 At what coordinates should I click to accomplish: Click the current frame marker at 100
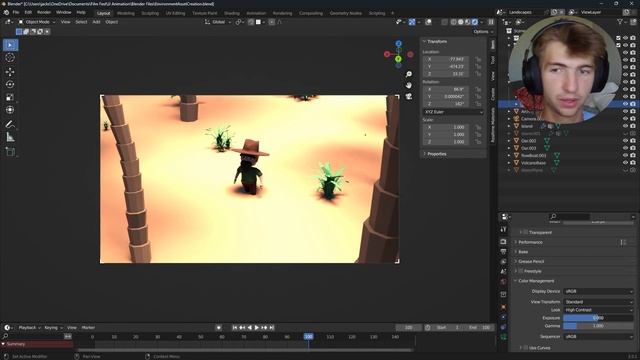tap(309, 337)
